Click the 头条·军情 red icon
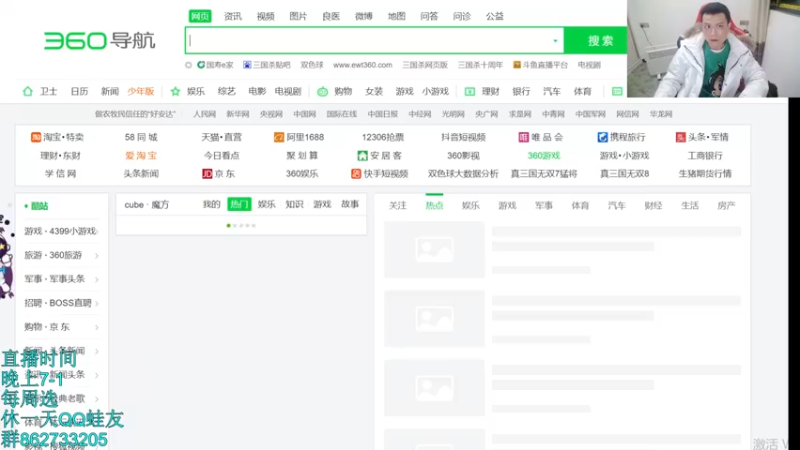Image resolution: width=800 pixels, height=450 pixels. coord(681,137)
